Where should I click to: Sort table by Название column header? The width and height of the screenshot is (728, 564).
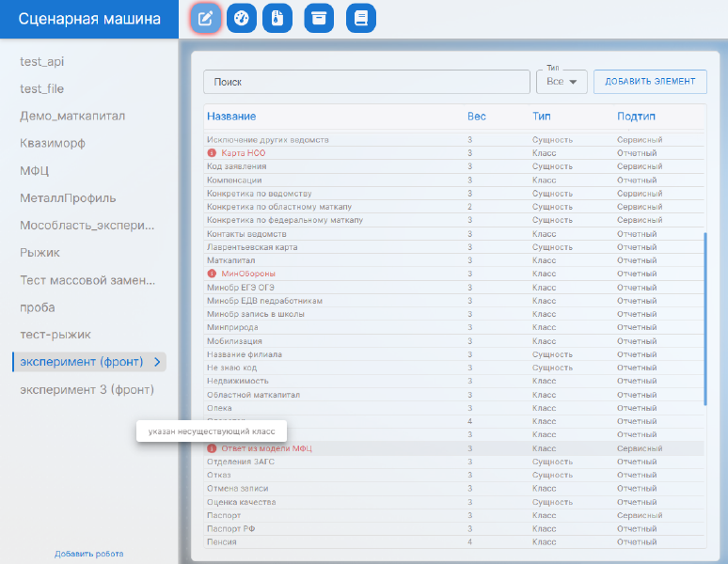click(230, 116)
